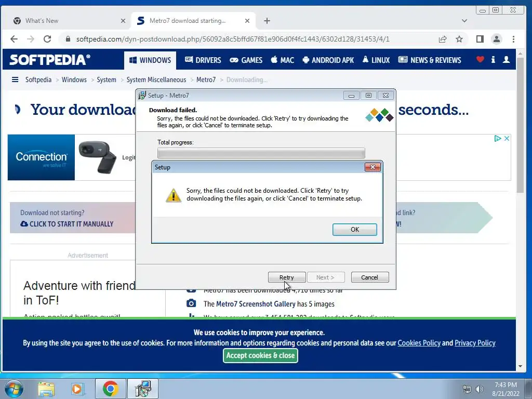
Task: Open the Windows section
Action: 150,60
